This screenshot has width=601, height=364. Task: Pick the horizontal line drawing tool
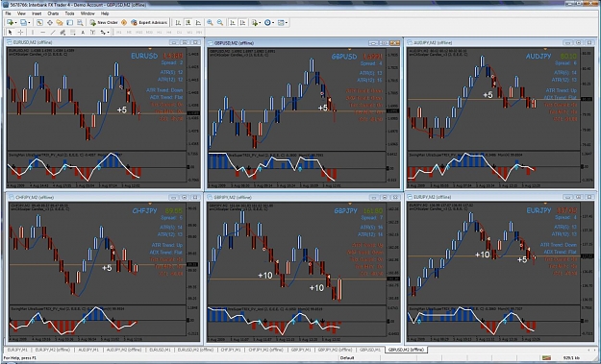point(42,32)
